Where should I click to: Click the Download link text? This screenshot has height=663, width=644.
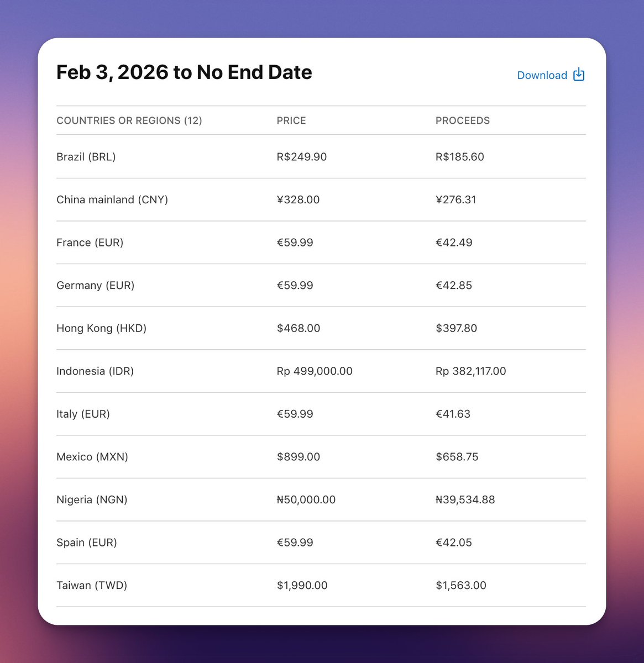coord(542,75)
